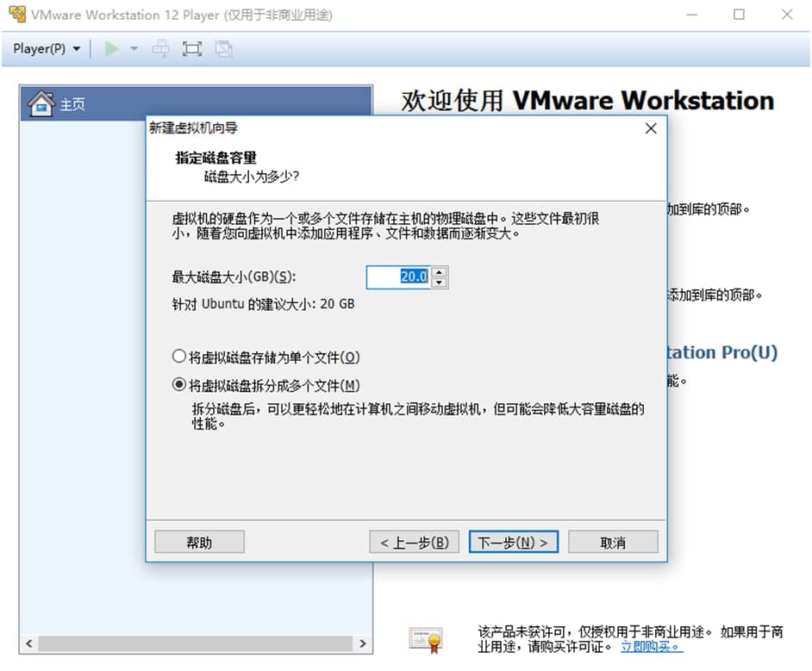This screenshot has width=812, height=671.
Task: Power on a virtual machine with green play icon
Action: pos(113,49)
